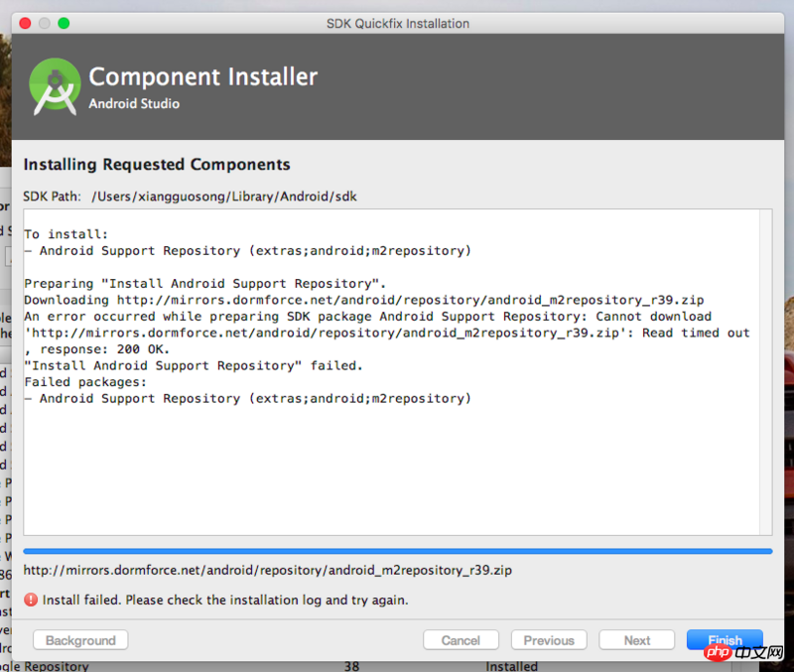Select the SDK Path value text
Image resolution: width=794 pixels, height=672 pixels.
tap(223, 197)
